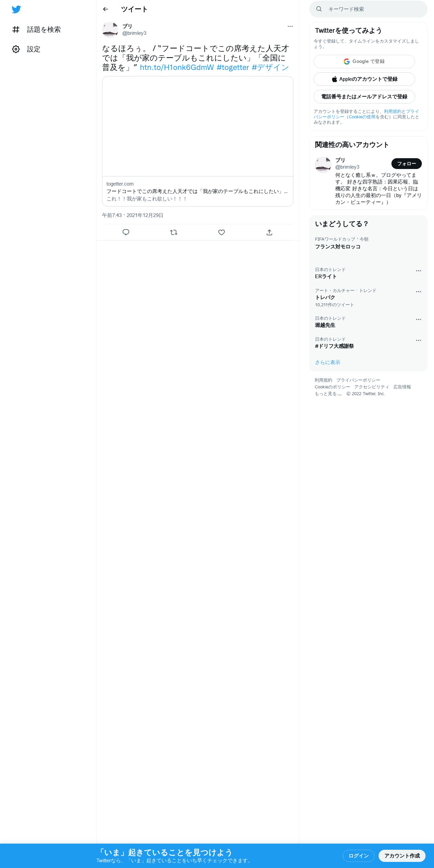Image resolution: width=434 pixels, height=868 pixels.
Task: Open the tweet's three-dot more menu
Action: [290, 26]
